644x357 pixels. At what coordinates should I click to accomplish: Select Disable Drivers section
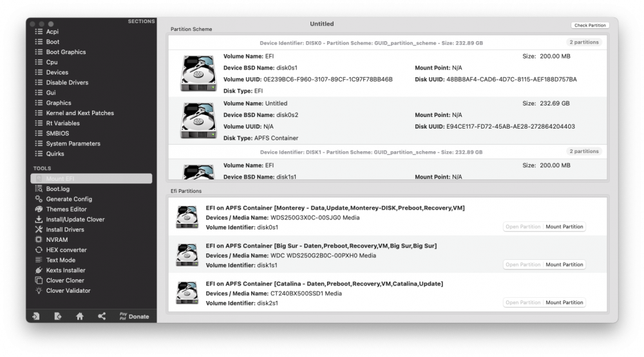[x=67, y=82]
